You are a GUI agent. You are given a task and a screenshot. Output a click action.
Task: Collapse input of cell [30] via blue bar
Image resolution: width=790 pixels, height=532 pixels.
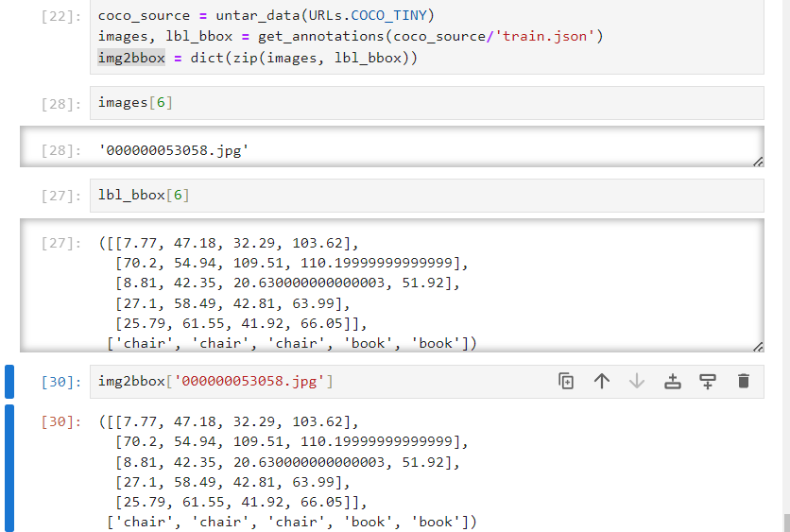point(9,381)
